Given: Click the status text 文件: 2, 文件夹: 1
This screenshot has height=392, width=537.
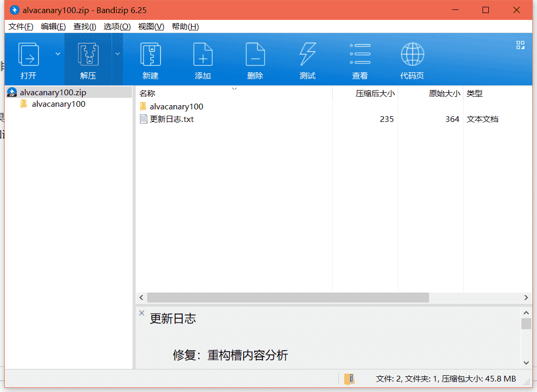Looking at the screenshot, I should tap(407, 379).
